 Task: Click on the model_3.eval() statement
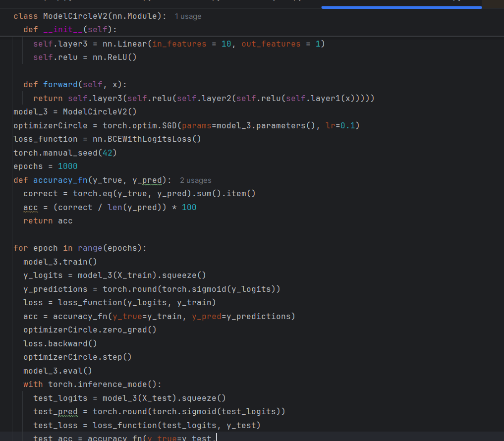point(57,371)
